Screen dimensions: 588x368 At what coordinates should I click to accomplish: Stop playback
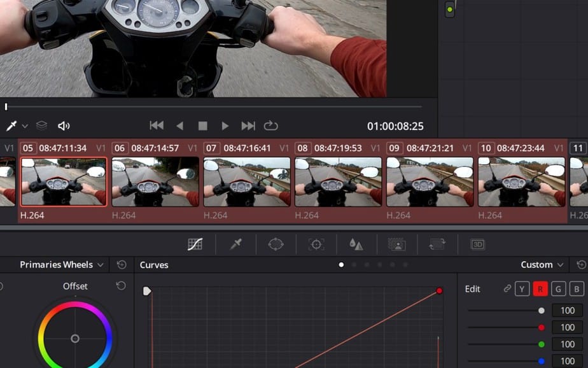pos(202,126)
